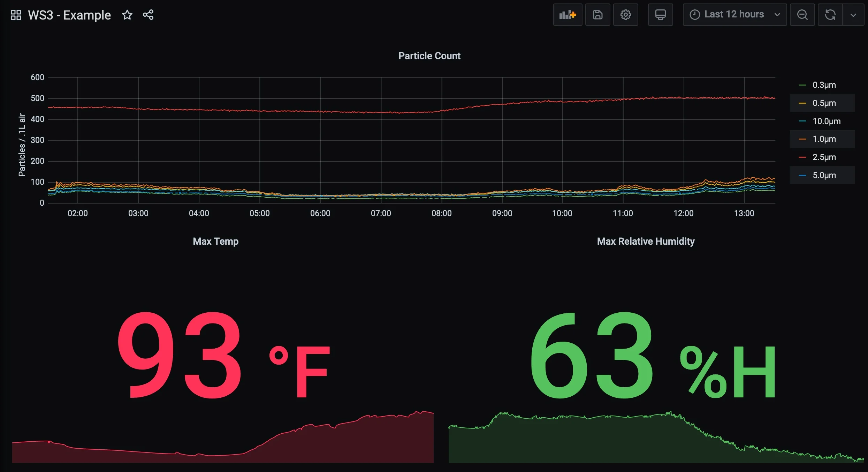Toggle visibility of the 2.5µm series
Image resolution: width=868 pixels, height=472 pixels.
click(x=823, y=157)
